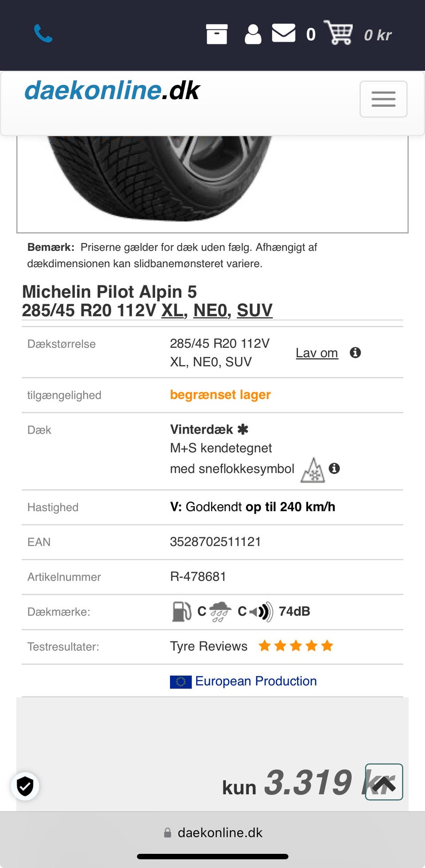Tap the blue phone call icon
The image size is (425, 868).
43,34
